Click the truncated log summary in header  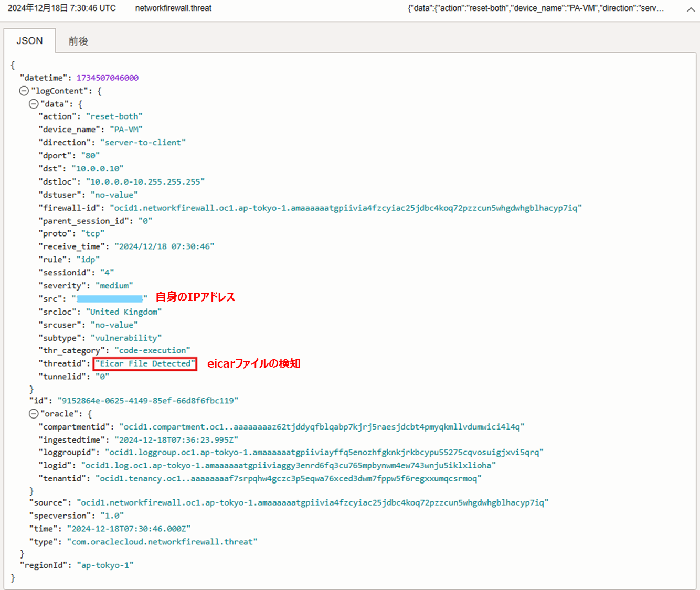(x=535, y=8)
